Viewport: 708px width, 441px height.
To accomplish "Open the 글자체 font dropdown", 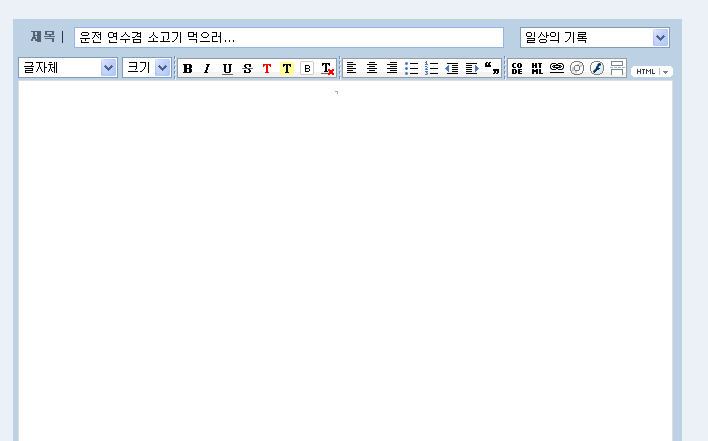I will (68, 68).
